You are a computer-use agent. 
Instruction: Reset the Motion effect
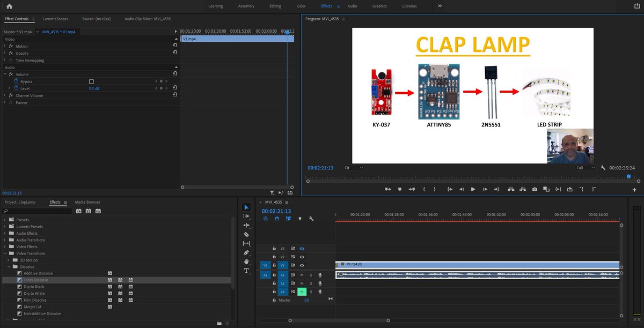(x=175, y=46)
